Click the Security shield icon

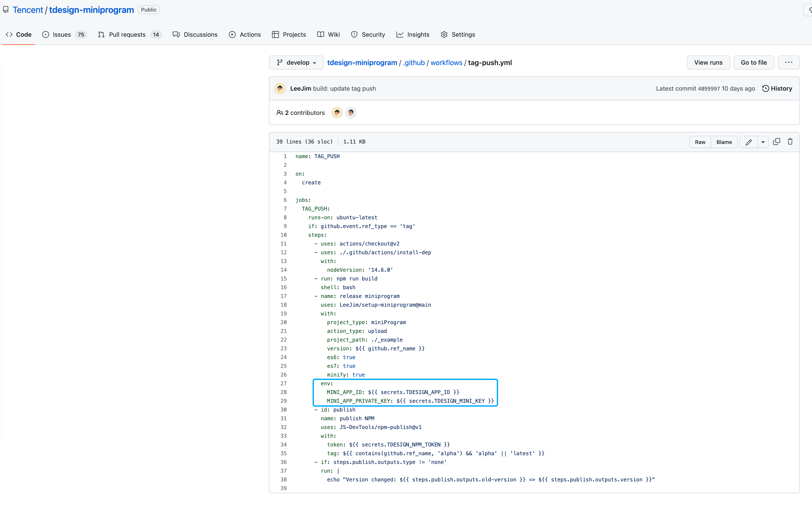tap(354, 34)
